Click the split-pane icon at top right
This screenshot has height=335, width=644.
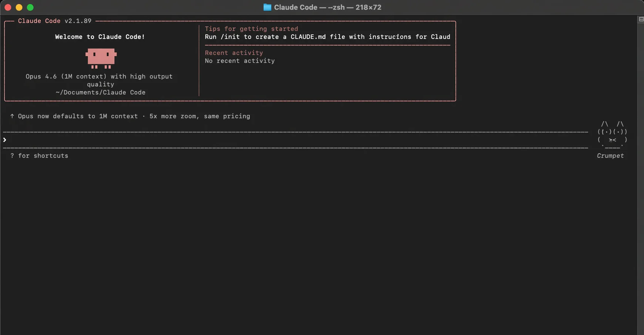tap(641, 19)
